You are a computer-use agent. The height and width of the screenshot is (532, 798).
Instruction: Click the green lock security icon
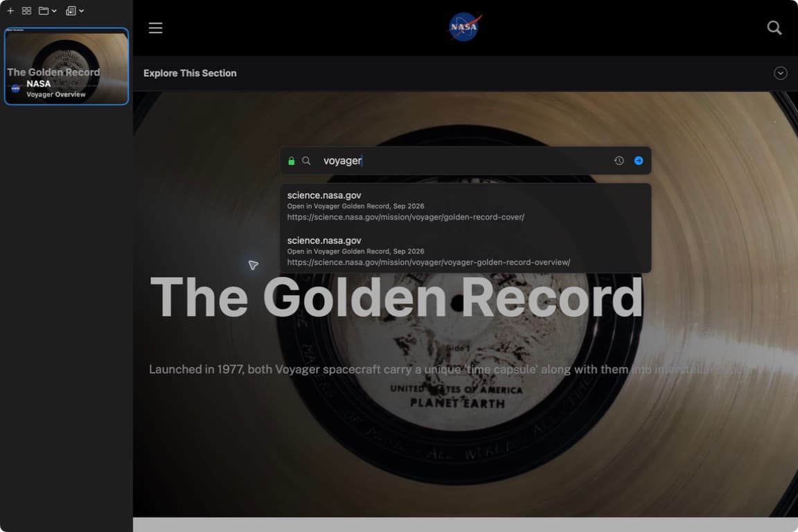[291, 161]
